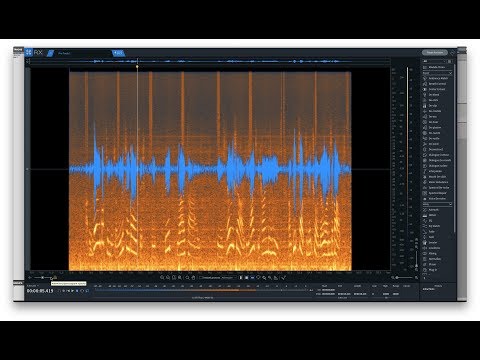The image size is (480, 360).
Task: Open the Instant process mode dropdown
Action: [229, 278]
